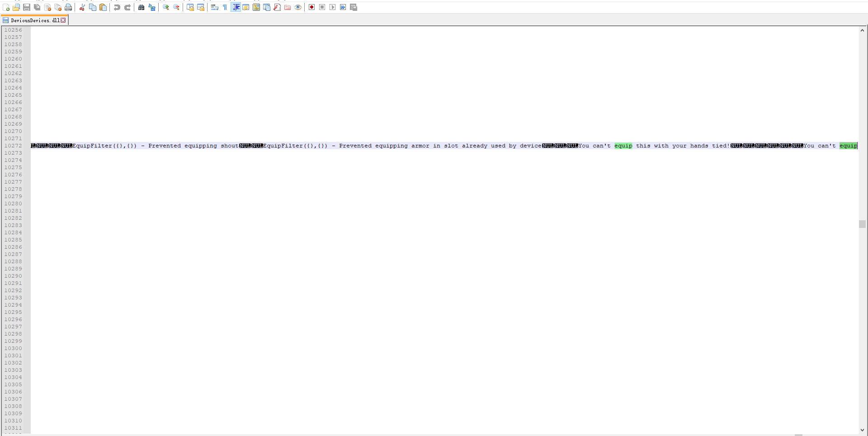Zoom in on the document
The width and height of the screenshot is (868, 436).
pyautogui.click(x=165, y=7)
